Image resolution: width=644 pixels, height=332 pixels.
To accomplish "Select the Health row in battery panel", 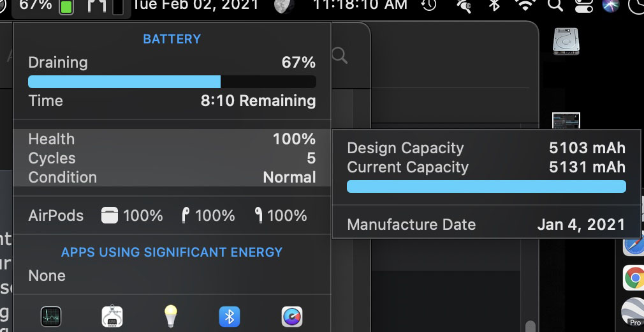I will point(172,139).
